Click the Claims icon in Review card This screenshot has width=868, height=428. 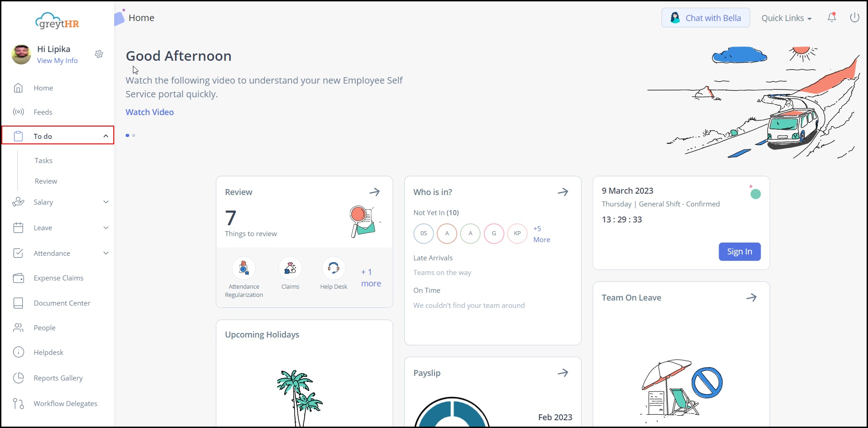(x=290, y=268)
